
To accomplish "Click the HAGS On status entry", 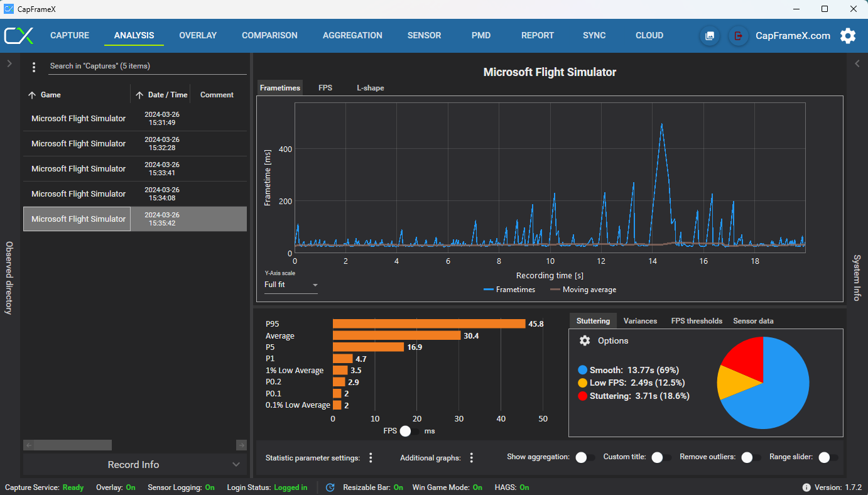I will 512,487.
